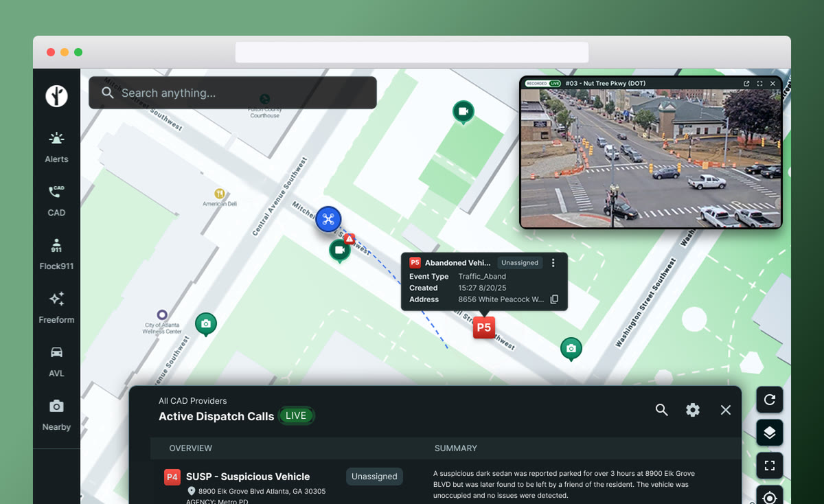Click the browser address bar
The height and width of the screenshot is (504, 824).
(x=412, y=52)
